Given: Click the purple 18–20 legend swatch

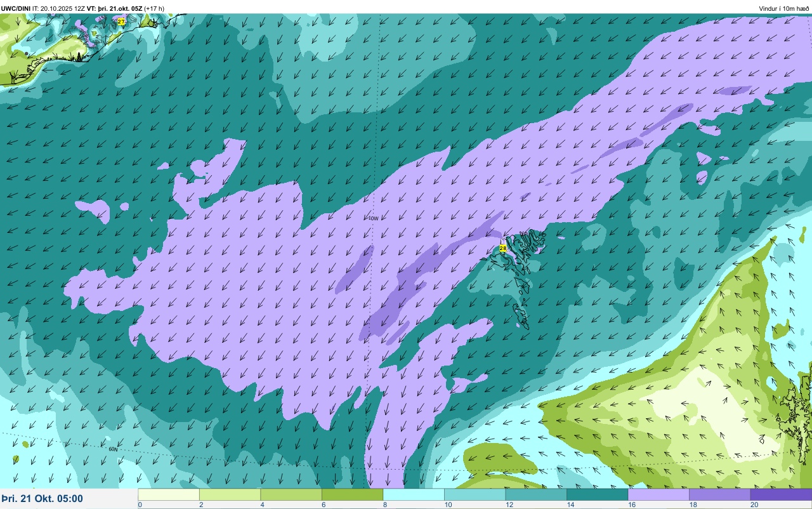Looking at the screenshot, I should coord(720,494).
